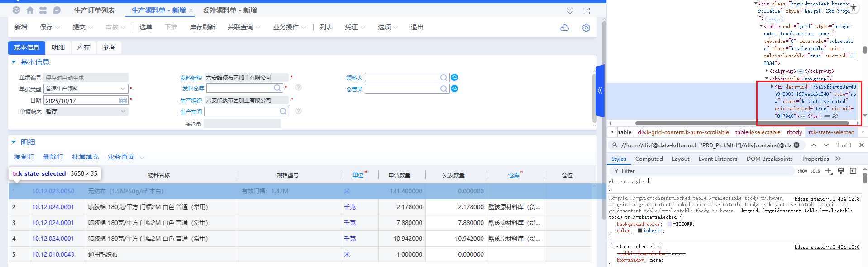This screenshot has height=267, width=868.
Task: Click the app logo icon left of home
Action: point(16,10)
